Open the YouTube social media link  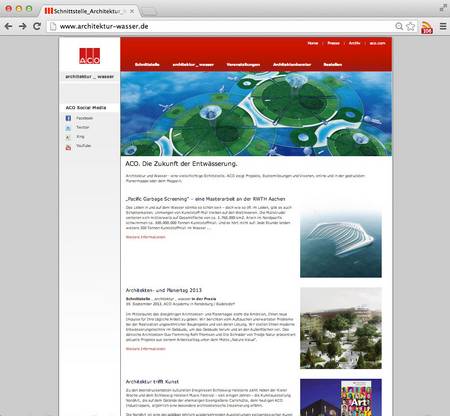pyautogui.click(x=78, y=146)
